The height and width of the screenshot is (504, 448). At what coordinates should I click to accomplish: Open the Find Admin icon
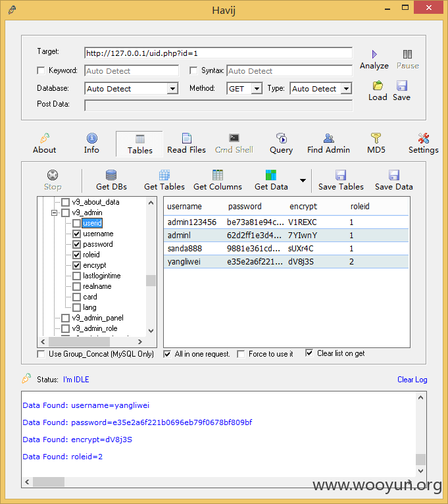(328, 138)
